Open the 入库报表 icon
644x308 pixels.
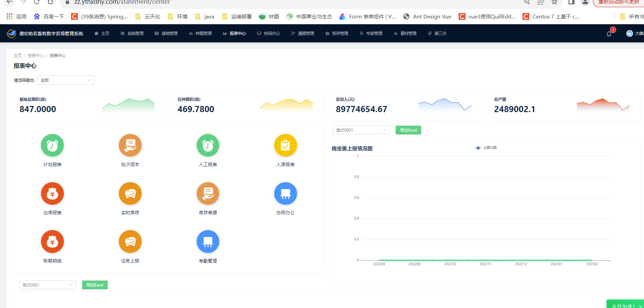coord(285,145)
